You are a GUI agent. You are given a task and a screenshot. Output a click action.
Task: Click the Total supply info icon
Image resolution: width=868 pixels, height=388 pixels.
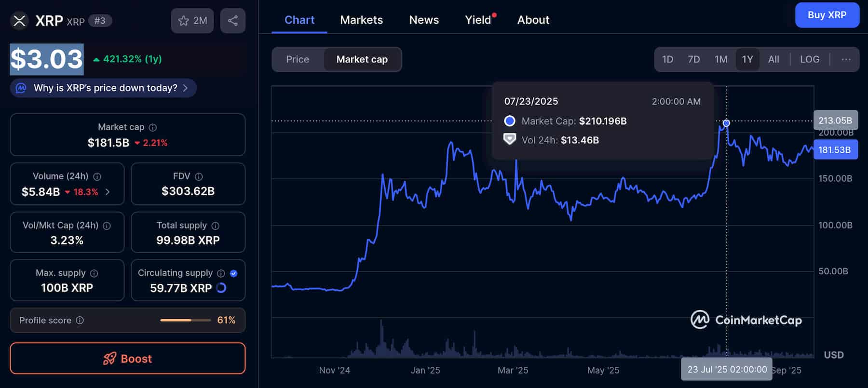[x=216, y=226]
